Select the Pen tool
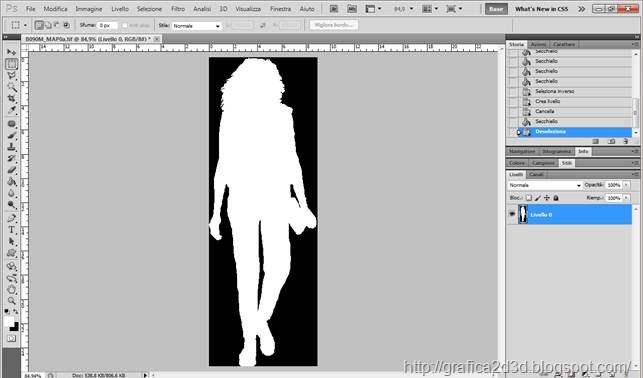This screenshot has width=643, height=378. pyautogui.click(x=11, y=219)
